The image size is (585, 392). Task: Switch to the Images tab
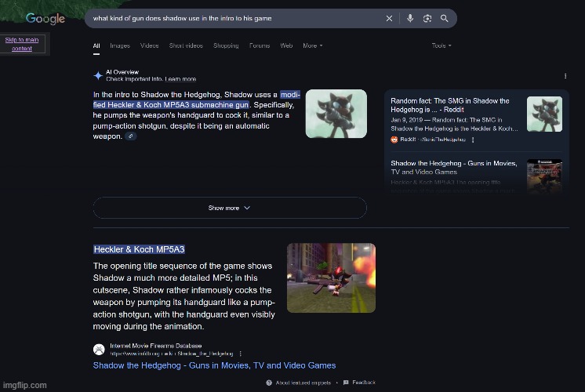120,45
